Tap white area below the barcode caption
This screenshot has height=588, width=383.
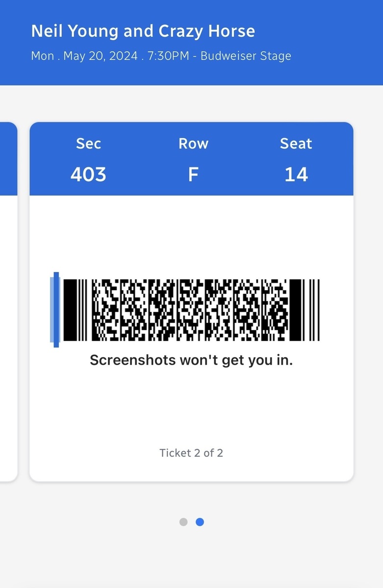[x=191, y=407]
